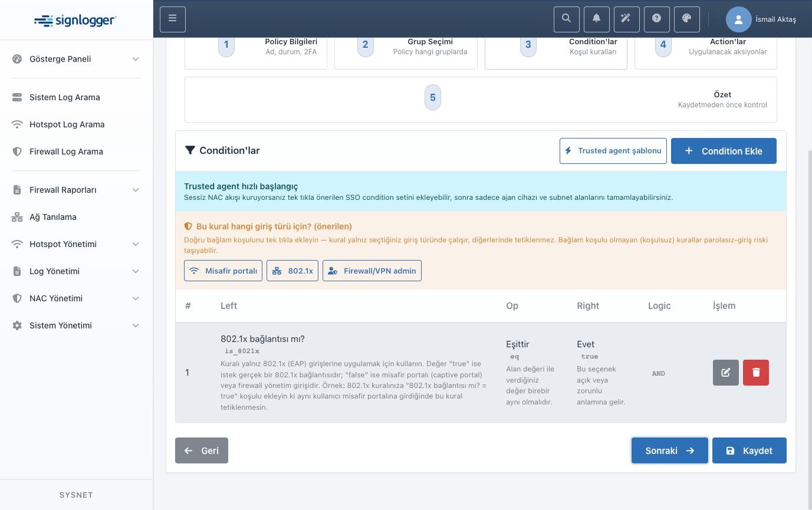Select step 3 Condition'lar
812x510 pixels.
(x=556, y=52)
